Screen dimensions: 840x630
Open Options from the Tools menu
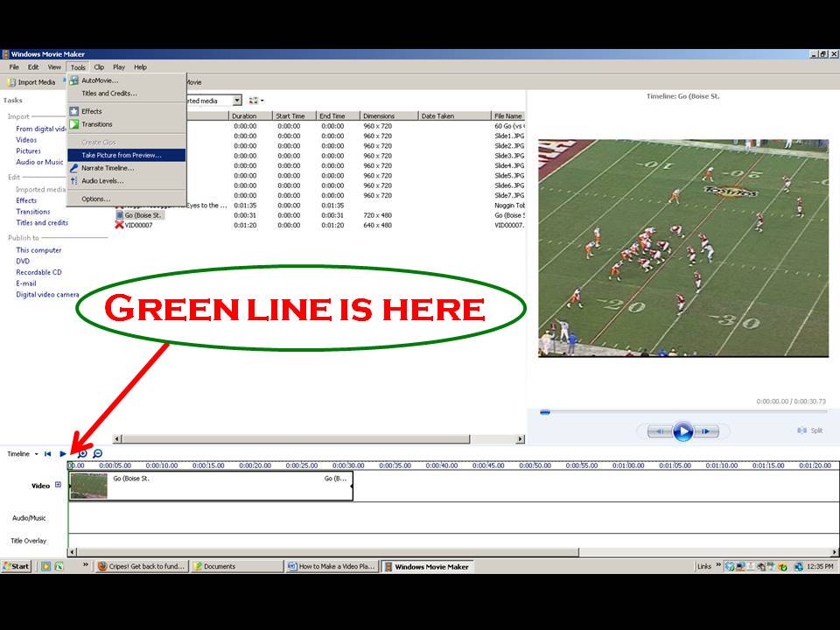click(126, 199)
